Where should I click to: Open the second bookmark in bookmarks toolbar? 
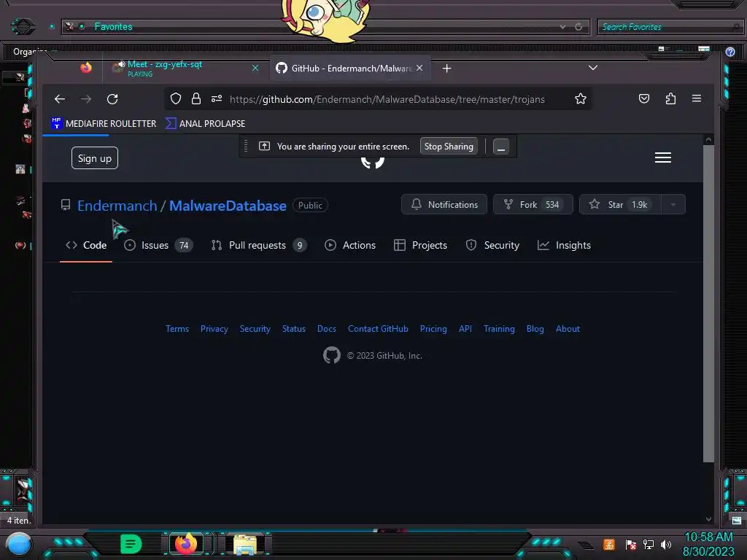tap(205, 123)
